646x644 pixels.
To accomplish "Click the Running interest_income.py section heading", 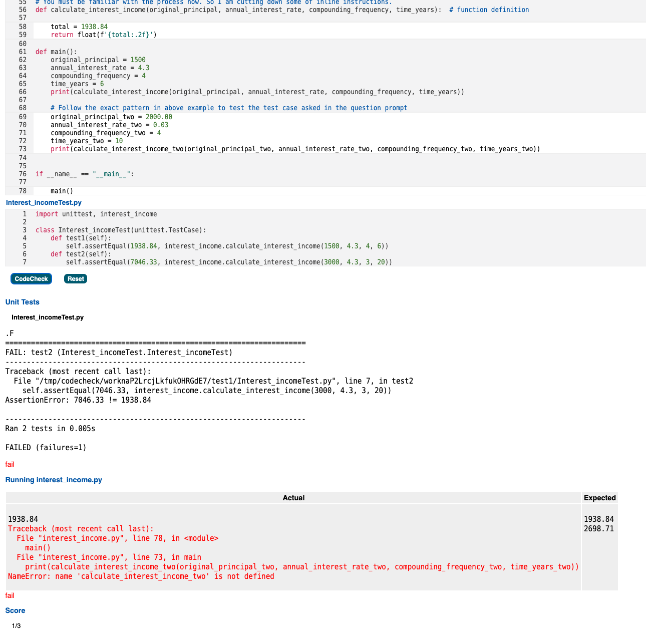I will [x=54, y=479].
